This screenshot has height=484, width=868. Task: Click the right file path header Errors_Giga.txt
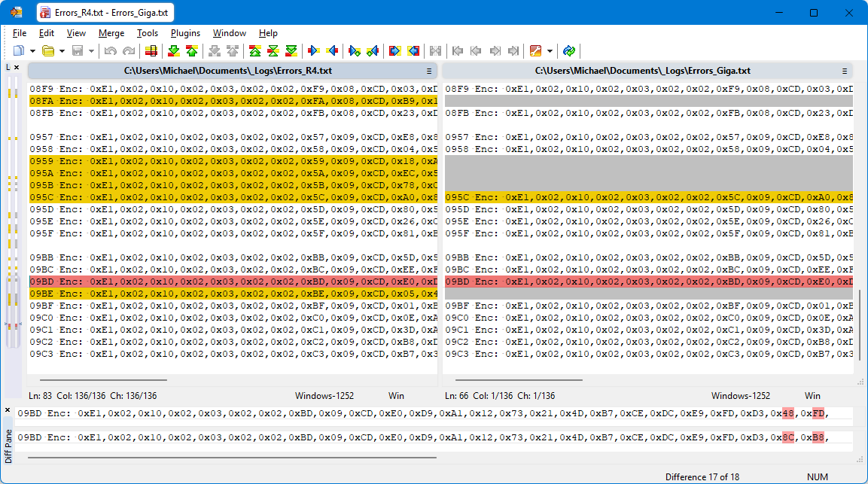(643, 71)
